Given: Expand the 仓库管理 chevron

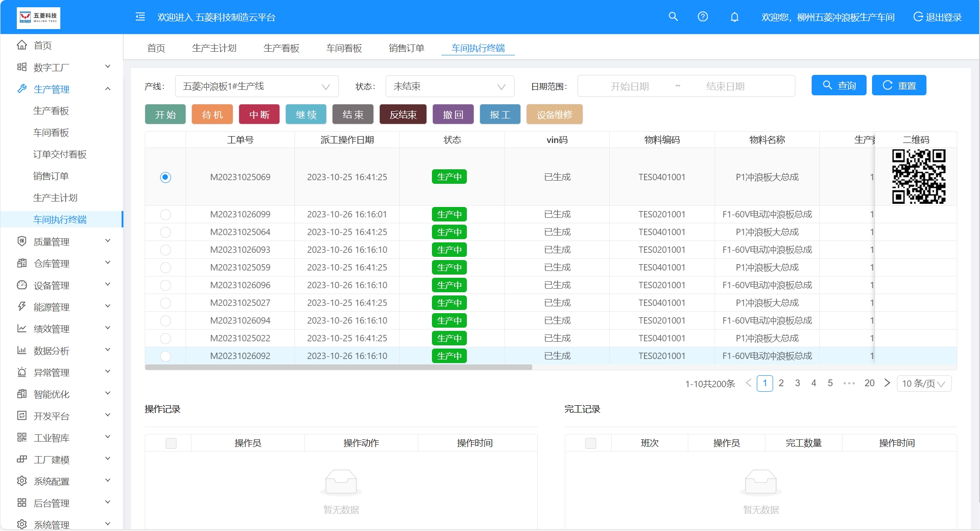Looking at the screenshot, I should click(108, 263).
